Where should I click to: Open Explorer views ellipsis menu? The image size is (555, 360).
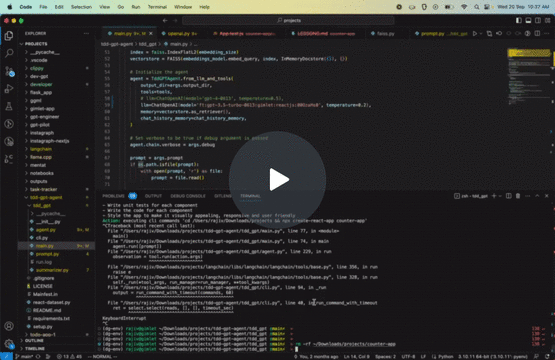[86, 33]
